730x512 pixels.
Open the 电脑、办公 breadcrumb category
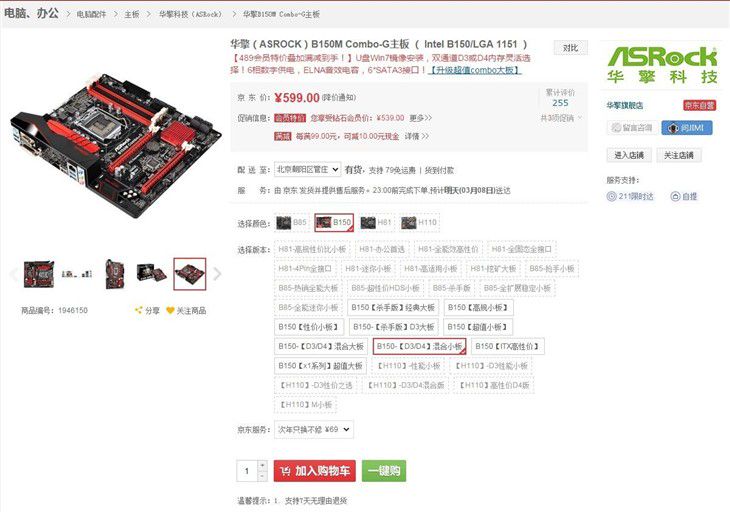[x=32, y=13]
